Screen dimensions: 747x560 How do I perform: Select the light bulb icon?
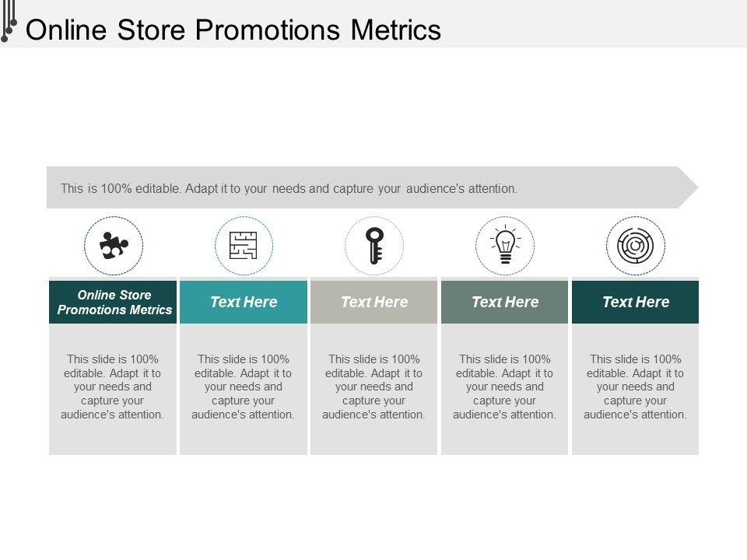[505, 246]
